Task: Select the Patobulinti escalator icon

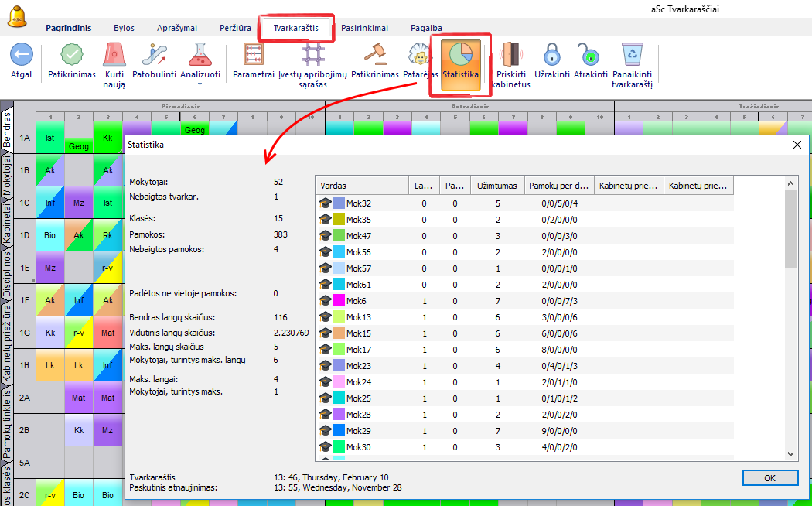Action: 155,56
